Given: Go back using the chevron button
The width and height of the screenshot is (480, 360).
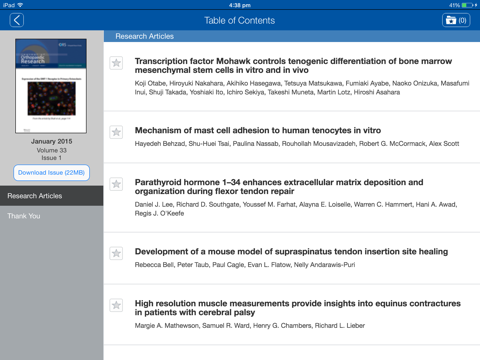Looking at the screenshot, I should pos(17,20).
